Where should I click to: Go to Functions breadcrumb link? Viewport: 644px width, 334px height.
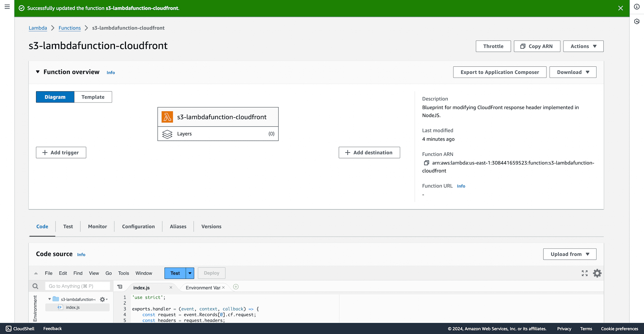point(70,28)
